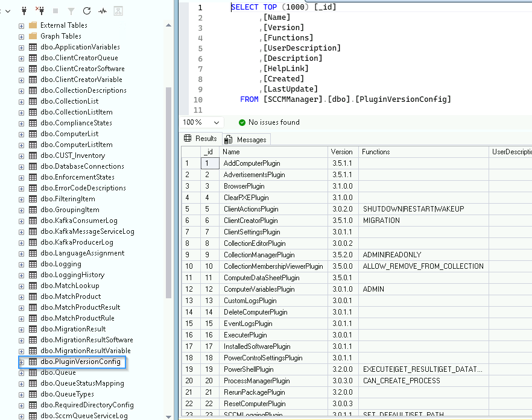Viewport: 532px width, 420px height.
Task: Click the Stop square icon in toolbar
Action: pyautogui.click(x=56, y=11)
